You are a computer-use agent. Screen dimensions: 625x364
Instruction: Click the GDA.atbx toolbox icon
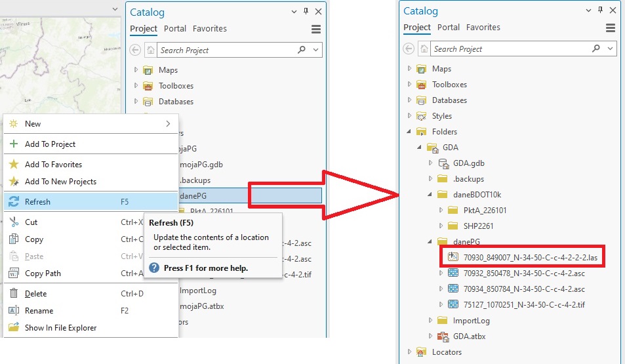pos(443,336)
